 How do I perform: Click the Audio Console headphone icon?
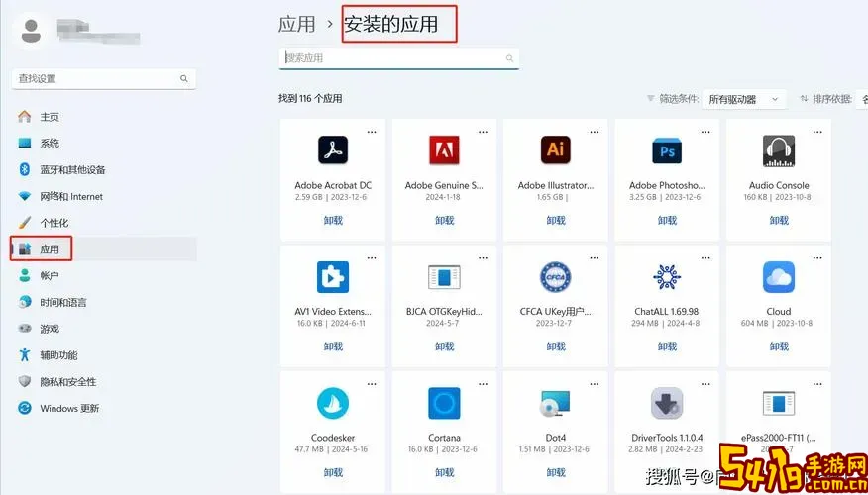click(x=778, y=150)
